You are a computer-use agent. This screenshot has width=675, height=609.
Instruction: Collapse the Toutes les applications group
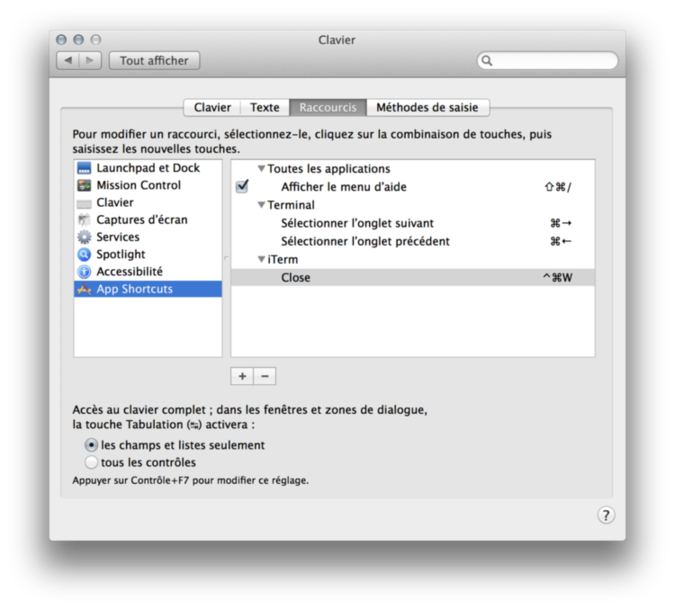coord(262,169)
